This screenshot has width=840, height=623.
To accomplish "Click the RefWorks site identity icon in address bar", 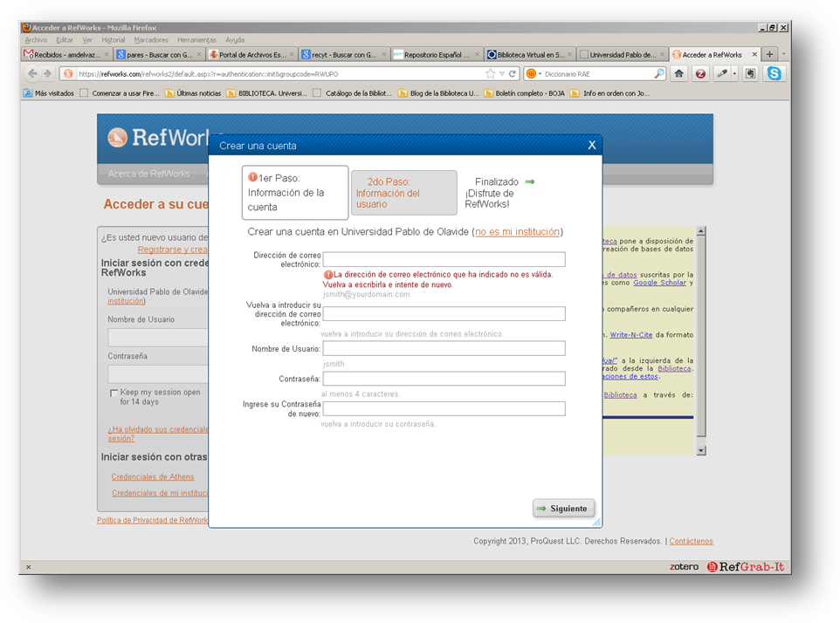I will pyautogui.click(x=68, y=74).
